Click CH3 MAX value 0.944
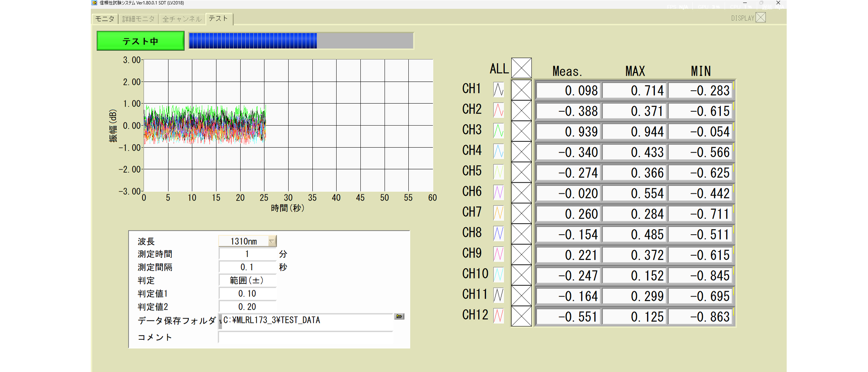Viewport: 868px width, 372px height. pos(634,131)
